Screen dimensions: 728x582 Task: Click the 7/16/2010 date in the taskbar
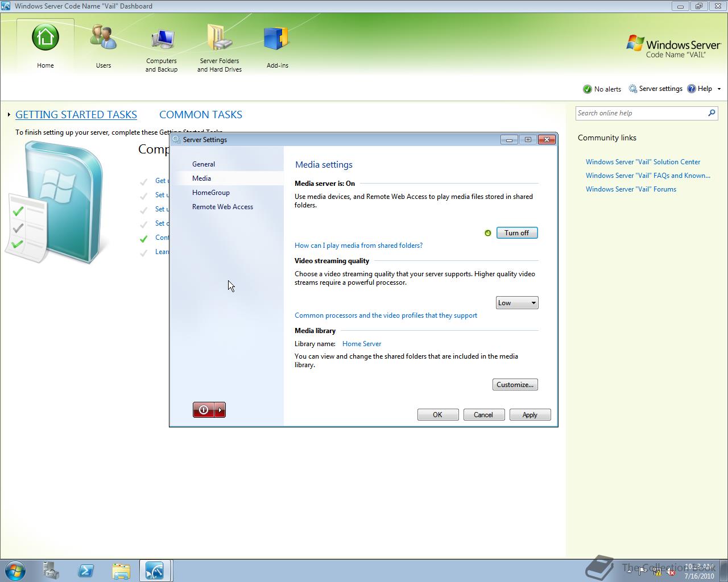click(x=699, y=576)
